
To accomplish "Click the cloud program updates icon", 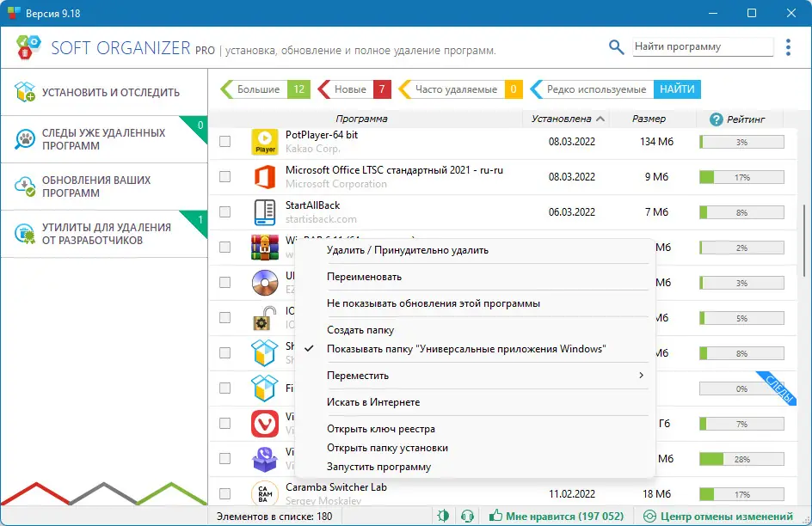I will pos(24,187).
